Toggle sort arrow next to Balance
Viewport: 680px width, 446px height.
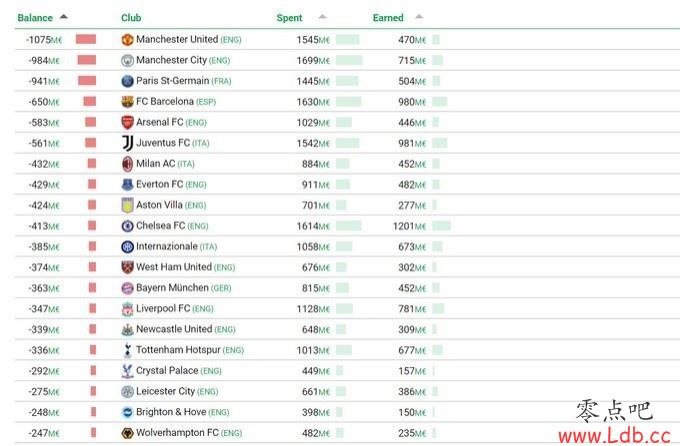pos(64,17)
